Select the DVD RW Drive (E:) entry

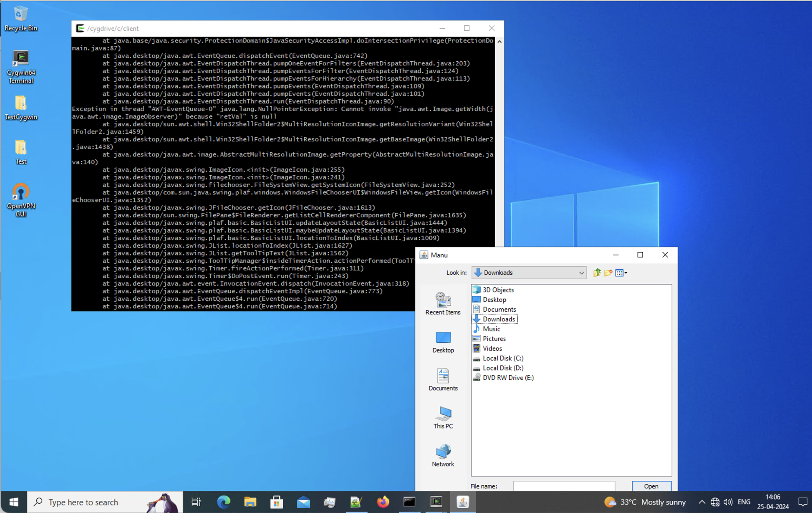[508, 378]
